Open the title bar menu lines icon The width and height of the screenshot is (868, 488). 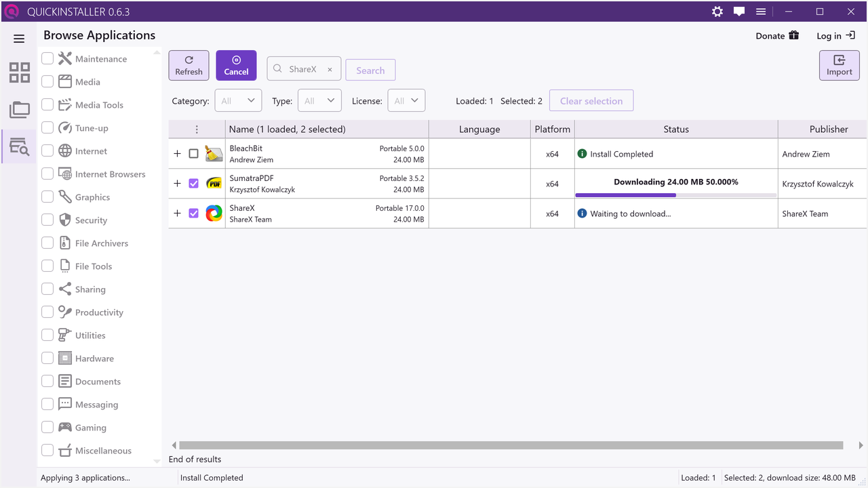point(761,12)
